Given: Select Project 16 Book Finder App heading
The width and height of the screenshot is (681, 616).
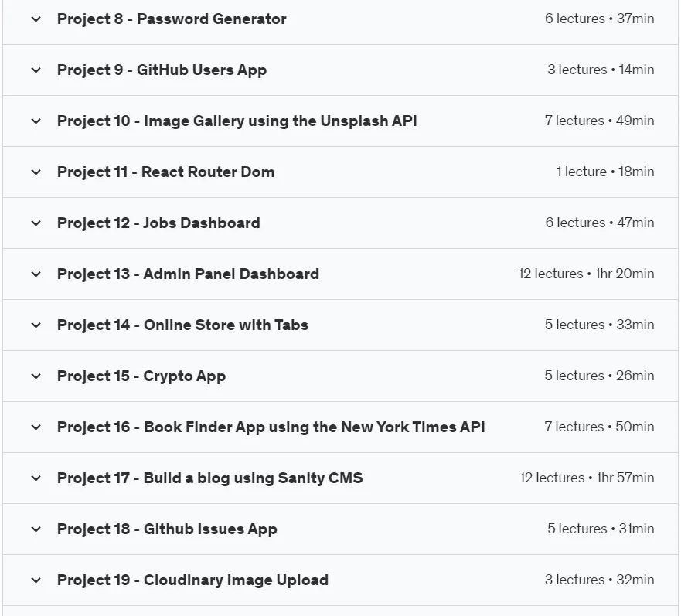Looking at the screenshot, I should tap(271, 427).
